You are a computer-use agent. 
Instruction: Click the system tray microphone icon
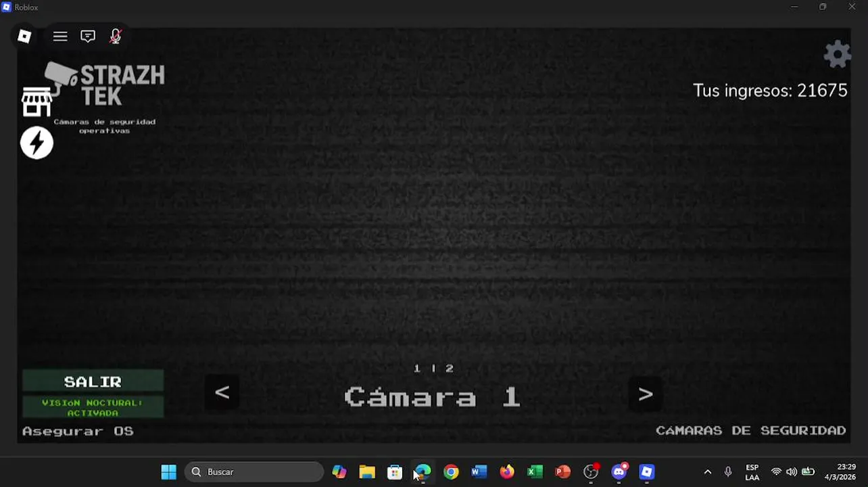point(728,472)
